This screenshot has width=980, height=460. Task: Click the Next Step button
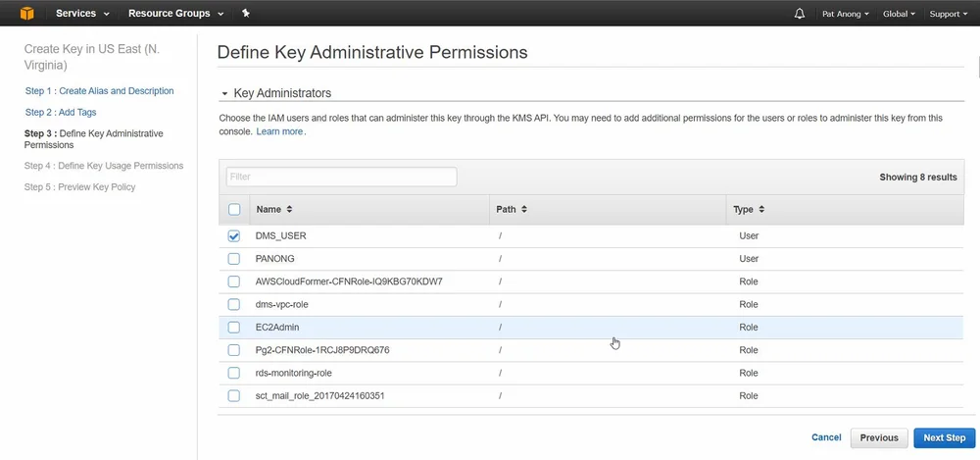[x=944, y=438]
